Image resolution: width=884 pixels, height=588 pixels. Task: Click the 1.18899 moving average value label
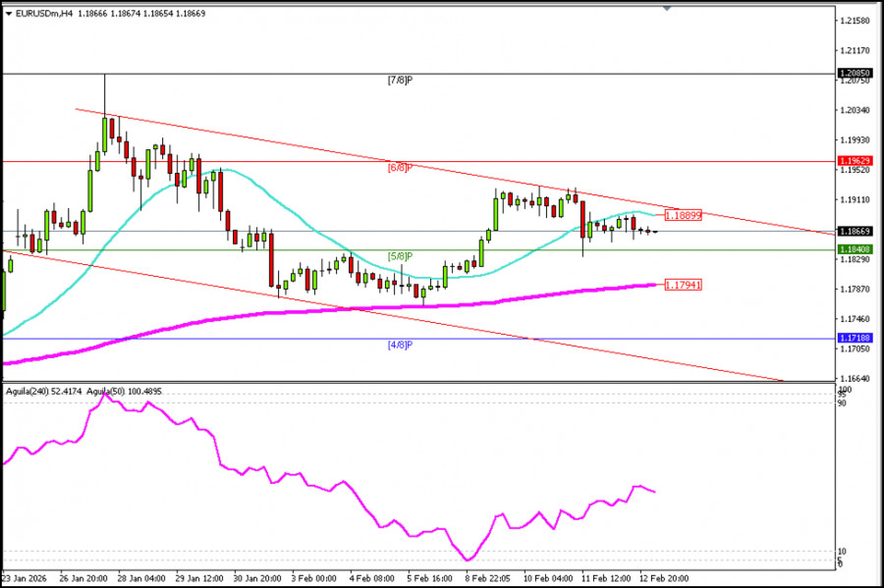point(684,215)
